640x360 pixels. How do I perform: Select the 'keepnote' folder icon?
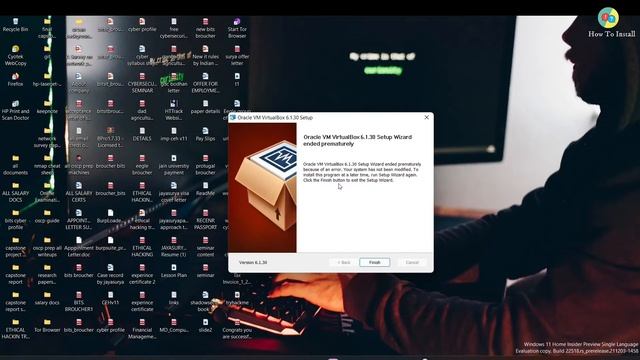[x=47, y=107]
